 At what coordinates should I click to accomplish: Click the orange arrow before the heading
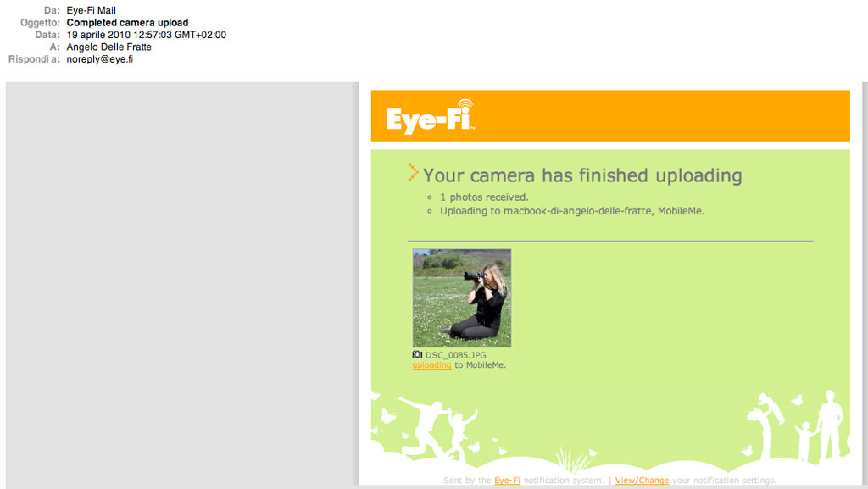(x=413, y=172)
